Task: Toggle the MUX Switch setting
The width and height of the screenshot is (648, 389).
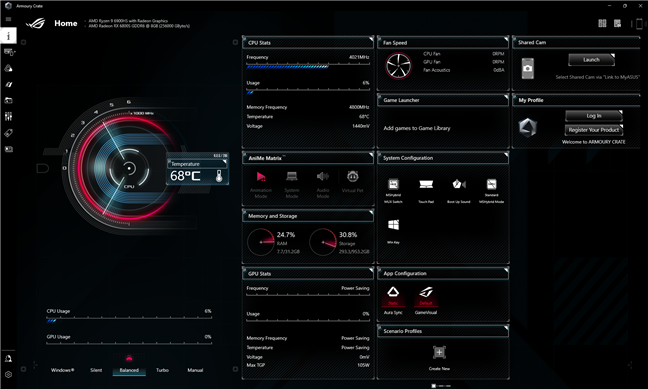Action: pyautogui.click(x=393, y=191)
